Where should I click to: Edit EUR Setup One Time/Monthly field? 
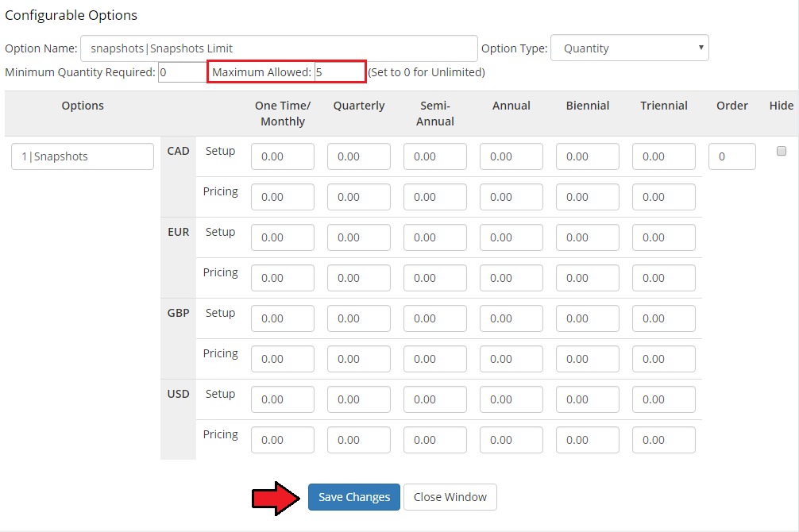pos(283,237)
